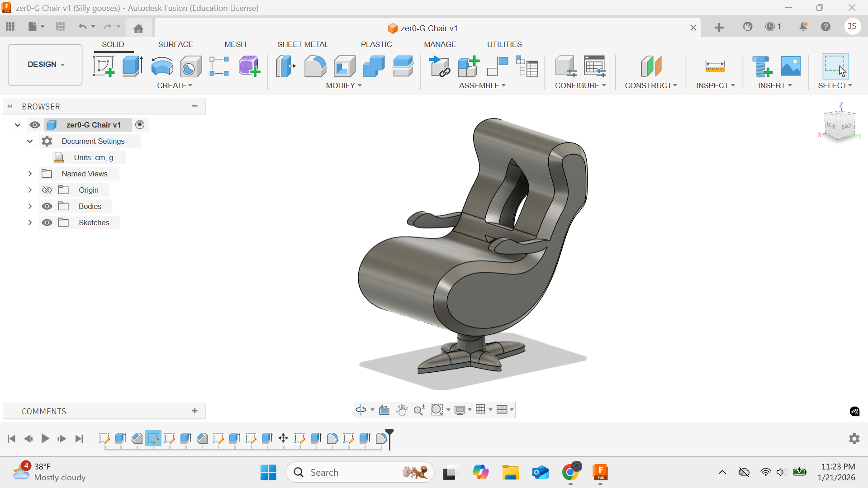Select the Create Sketch tool

click(104, 66)
